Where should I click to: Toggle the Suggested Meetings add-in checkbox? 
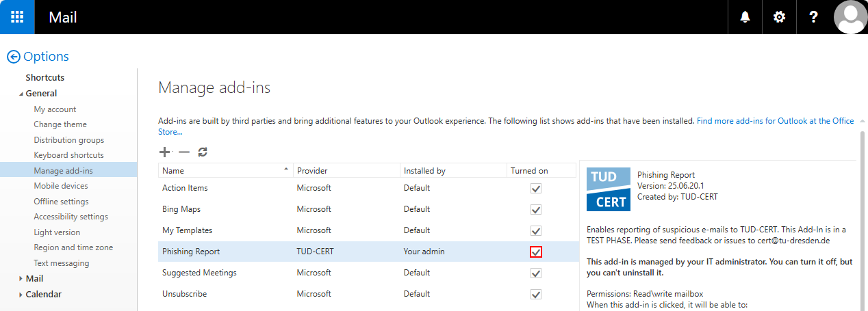[x=536, y=273]
